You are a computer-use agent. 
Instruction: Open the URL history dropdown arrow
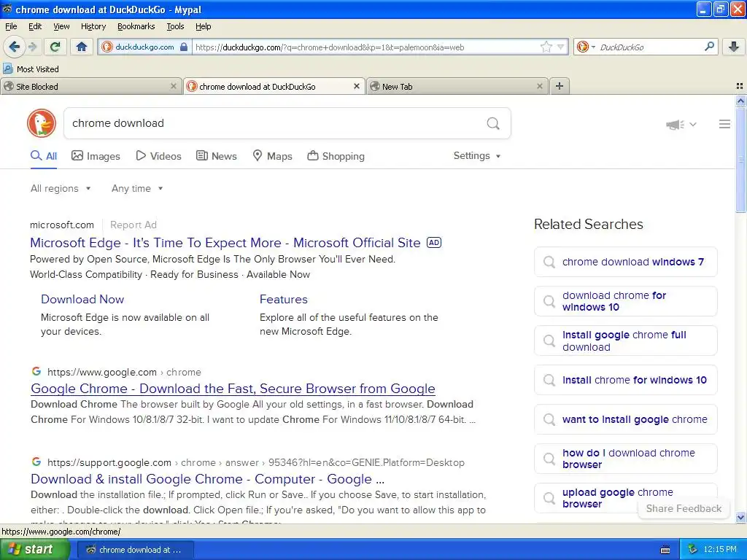click(561, 47)
